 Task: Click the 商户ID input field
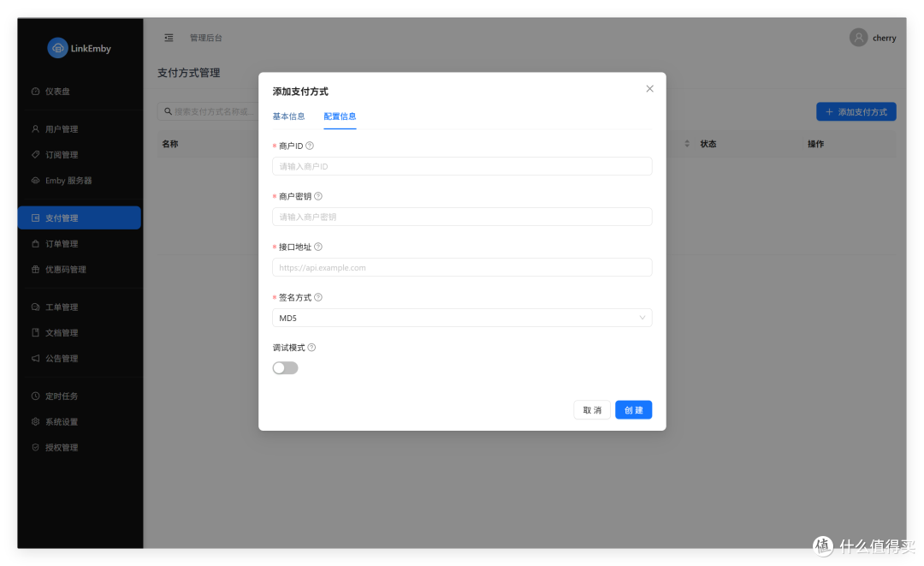[x=462, y=166]
